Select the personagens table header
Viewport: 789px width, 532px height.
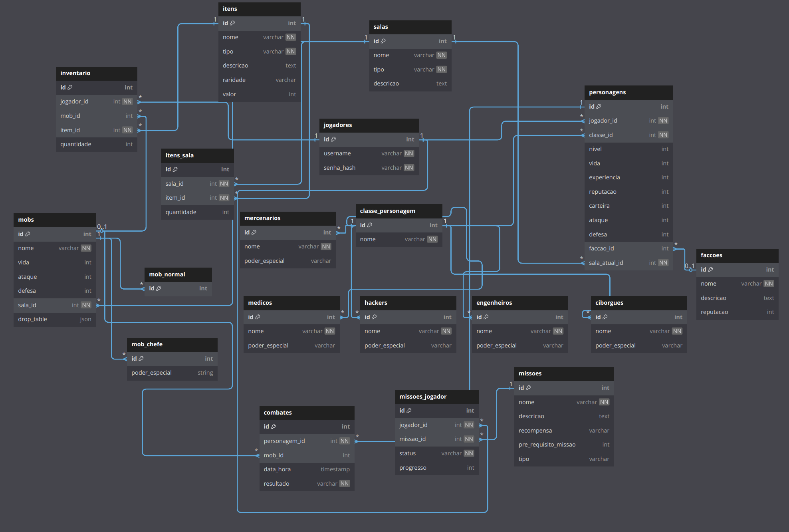click(628, 92)
